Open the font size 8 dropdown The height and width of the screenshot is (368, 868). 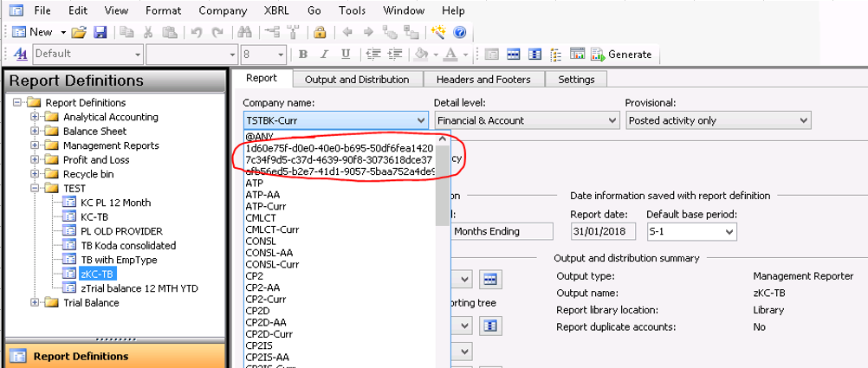pos(281,55)
